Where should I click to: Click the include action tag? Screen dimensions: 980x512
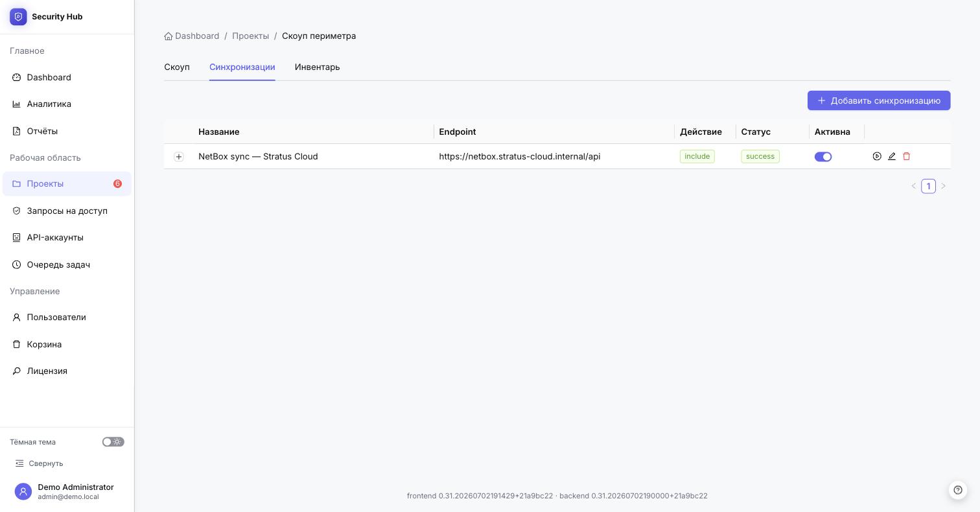point(697,156)
